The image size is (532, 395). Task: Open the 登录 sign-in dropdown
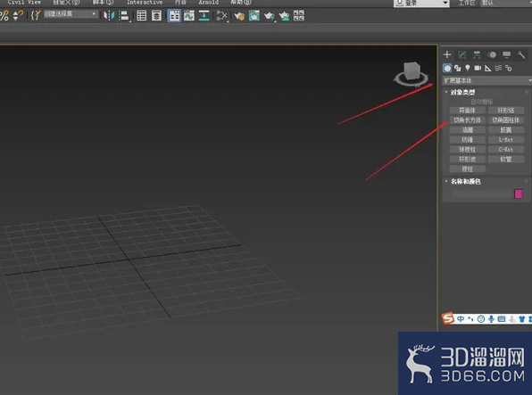(x=421, y=3)
